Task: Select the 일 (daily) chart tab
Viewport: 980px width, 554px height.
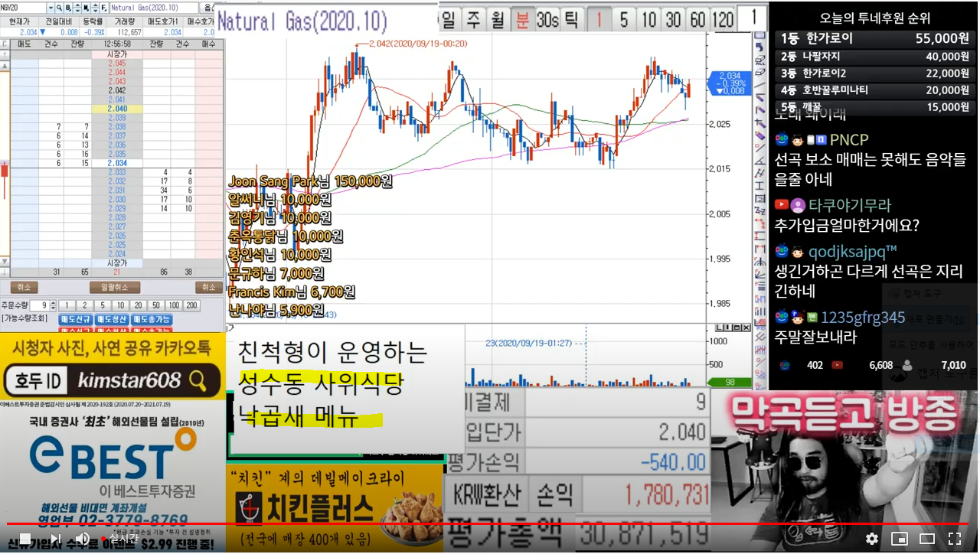Action: pyautogui.click(x=449, y=18)
